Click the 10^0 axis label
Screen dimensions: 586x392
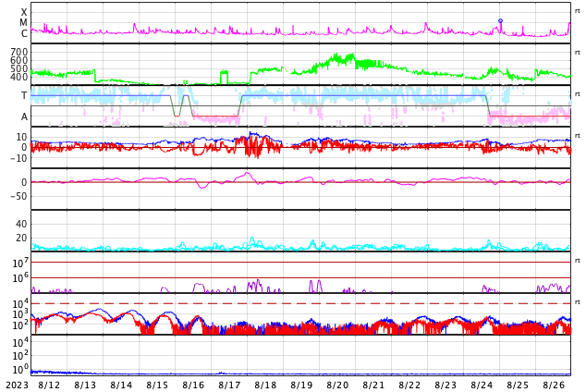tap(20, 369)
